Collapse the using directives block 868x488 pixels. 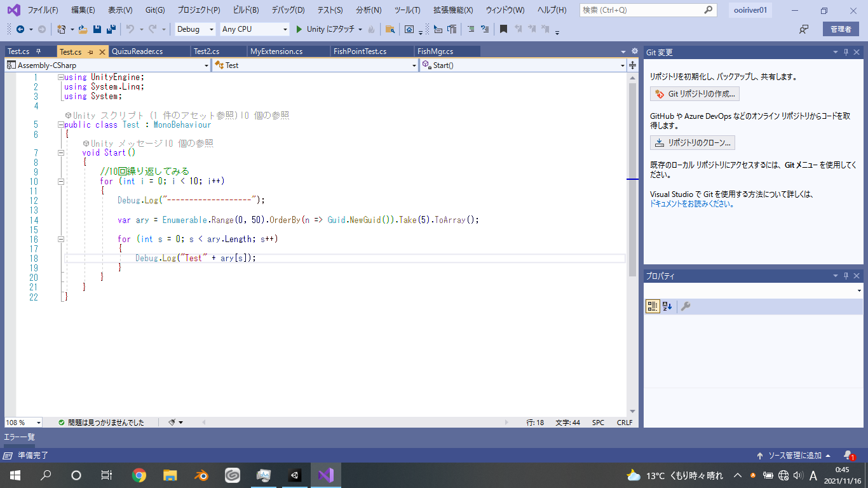[x=61, y=77]
